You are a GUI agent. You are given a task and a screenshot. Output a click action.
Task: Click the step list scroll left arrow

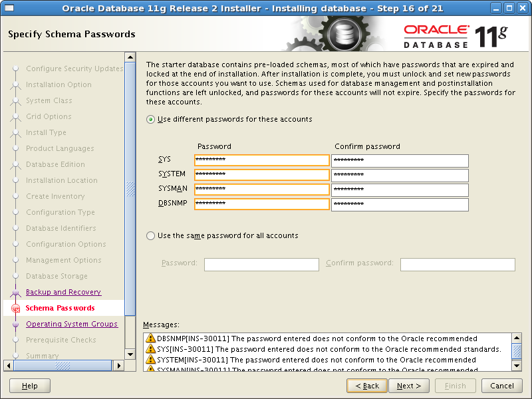pos(9,366)
